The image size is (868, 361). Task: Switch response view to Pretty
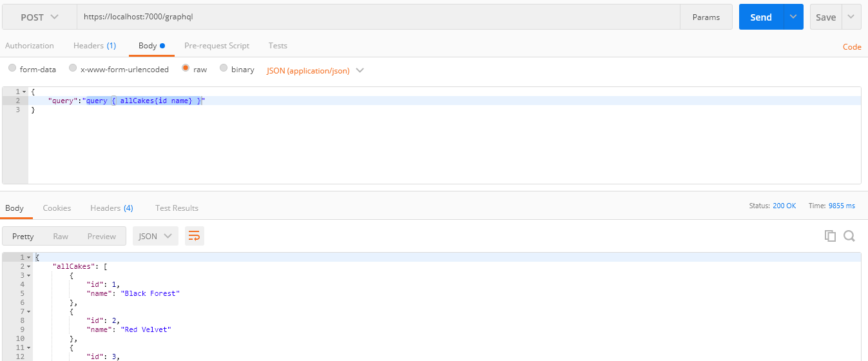pyautogui.click(x=23, y=236)
